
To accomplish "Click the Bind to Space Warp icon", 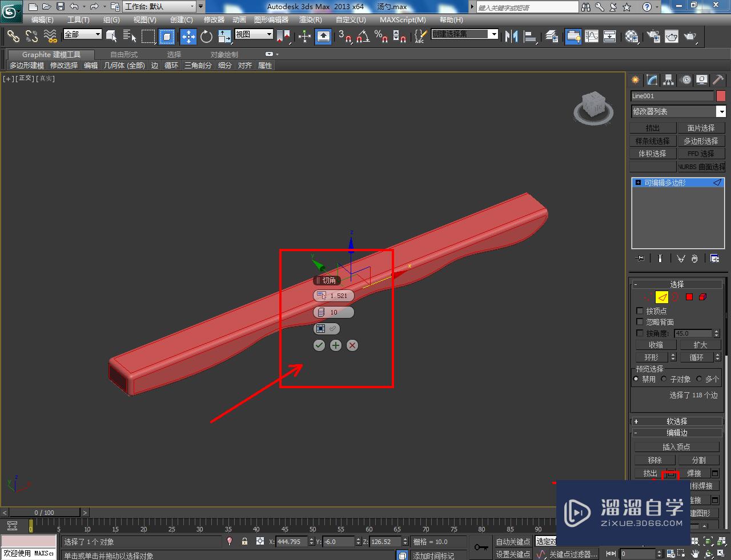I will pos(51,36).
